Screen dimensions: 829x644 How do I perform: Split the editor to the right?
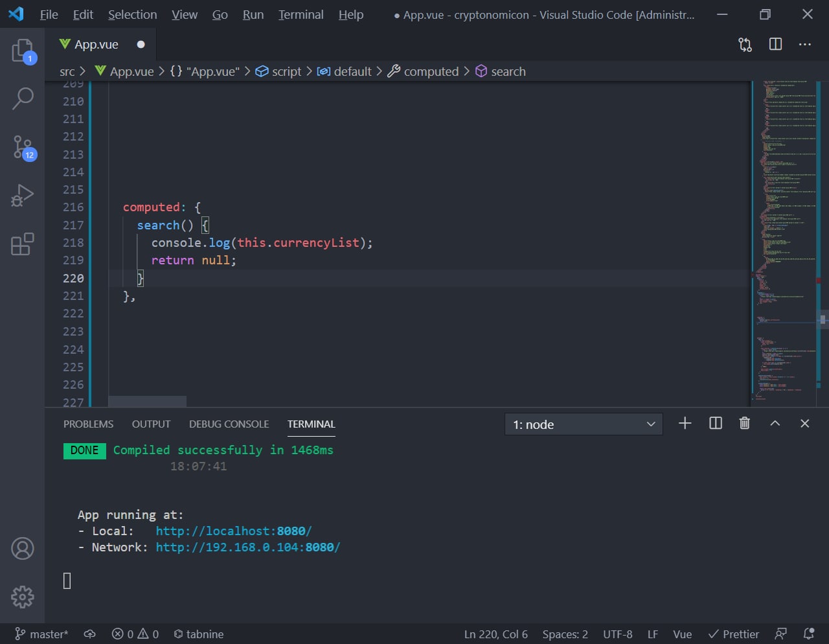pyautogui.click(x=775, y=44)
